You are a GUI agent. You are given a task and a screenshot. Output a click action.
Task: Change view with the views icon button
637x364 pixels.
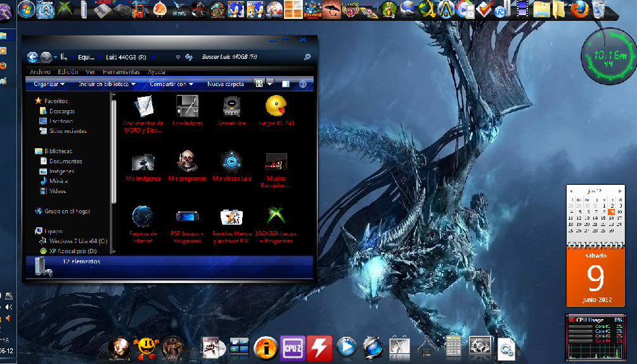coord(259,84)
